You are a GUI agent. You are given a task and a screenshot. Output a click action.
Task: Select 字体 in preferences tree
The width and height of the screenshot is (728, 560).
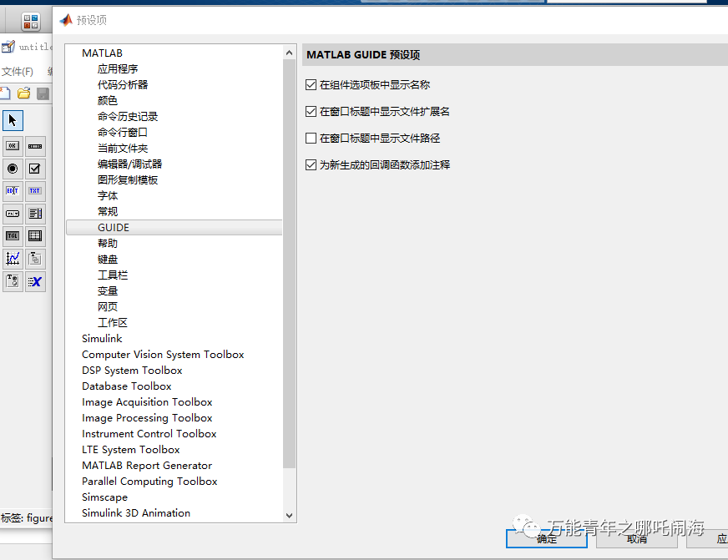point(107,196)
